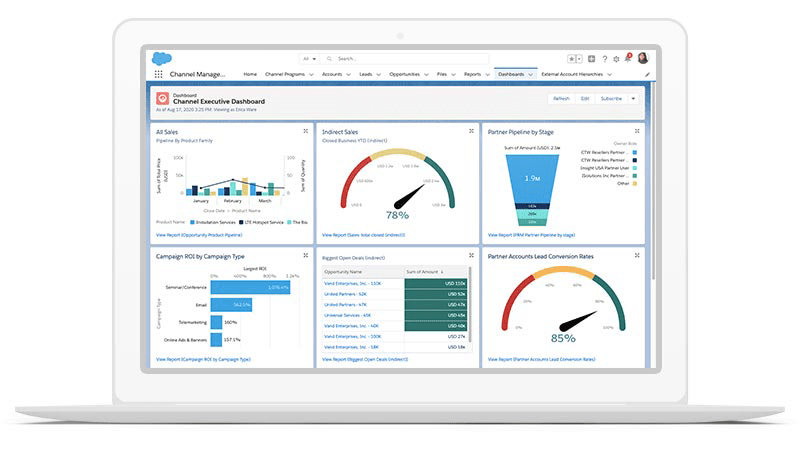Go to the Home tab
Screen dimensions: 800x450
[x=250, y=74]
